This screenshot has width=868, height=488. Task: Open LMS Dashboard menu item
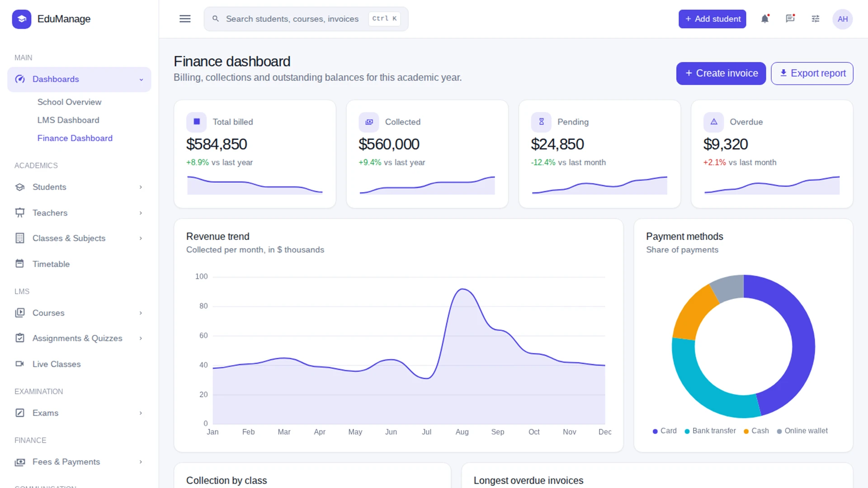click(68, 120)
